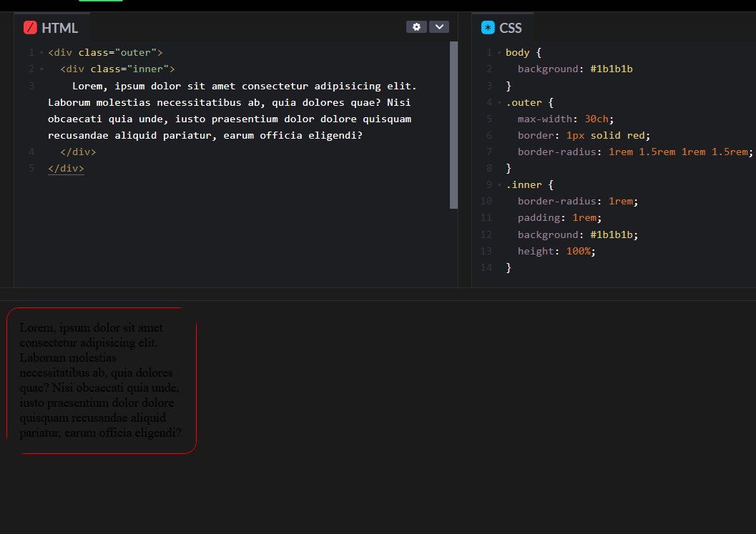Click the HTML editor vertical scrollbar
This screenshot has width=756, height=534.
(x=453, y=125)
